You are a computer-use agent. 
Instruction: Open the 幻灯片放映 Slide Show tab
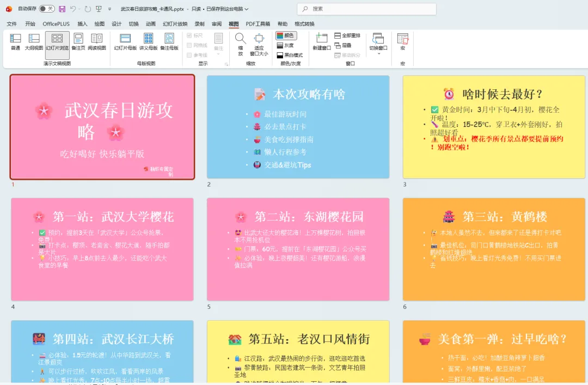[175, 23]
